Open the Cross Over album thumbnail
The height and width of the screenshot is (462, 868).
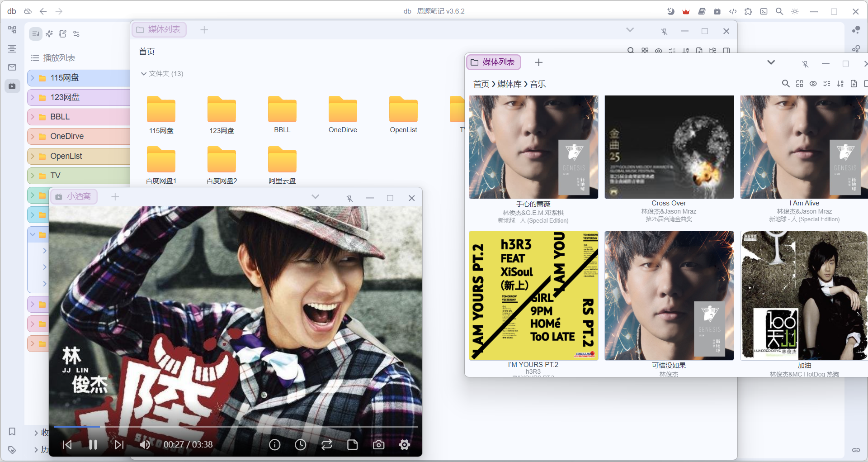(x=669, y=147)
